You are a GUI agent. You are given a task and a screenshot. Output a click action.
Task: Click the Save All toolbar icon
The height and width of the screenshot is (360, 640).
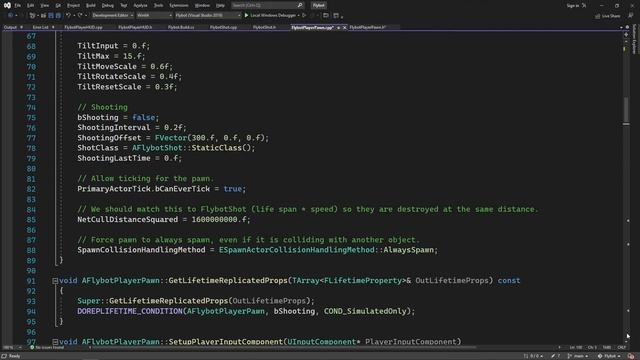58,16
